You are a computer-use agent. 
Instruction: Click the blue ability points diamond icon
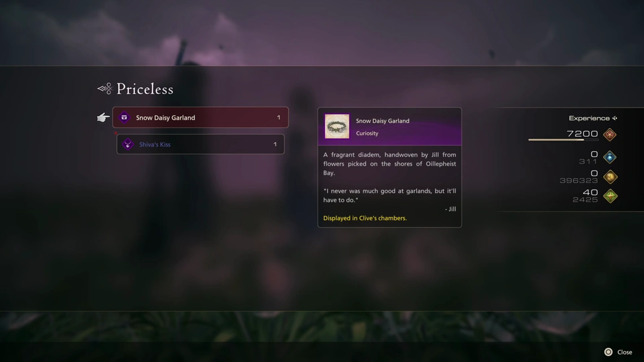610,157
